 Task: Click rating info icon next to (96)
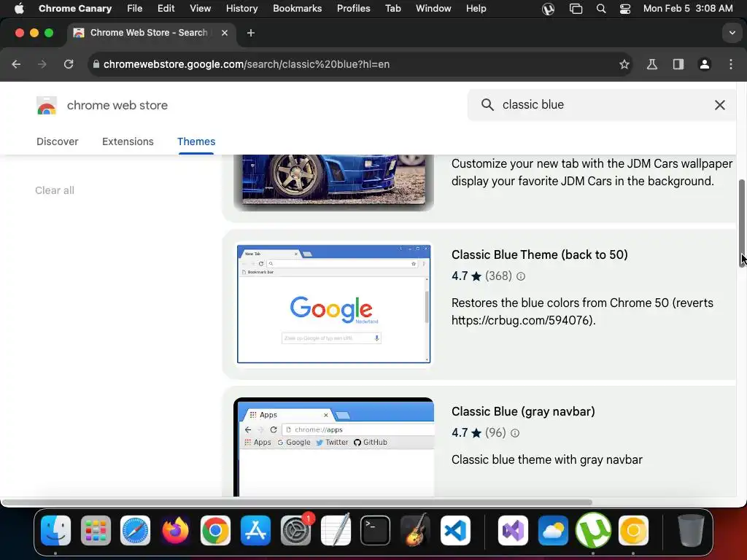point(515,433)
